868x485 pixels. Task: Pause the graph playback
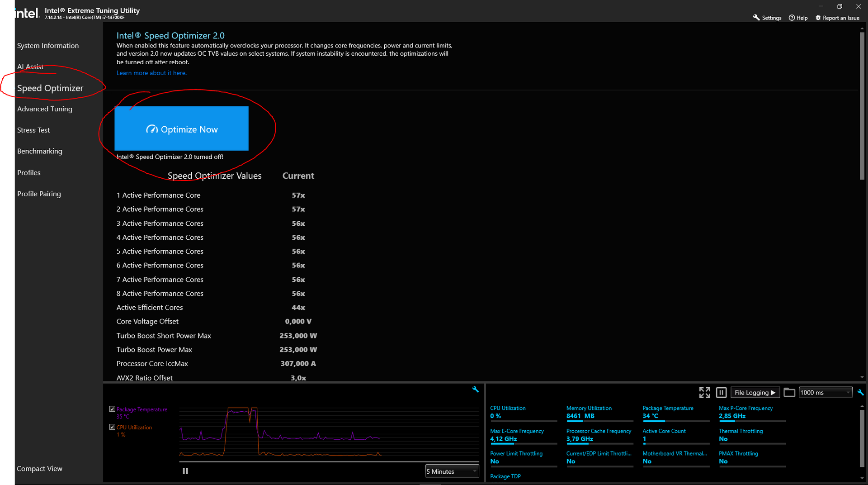click(x=185, y=471)
